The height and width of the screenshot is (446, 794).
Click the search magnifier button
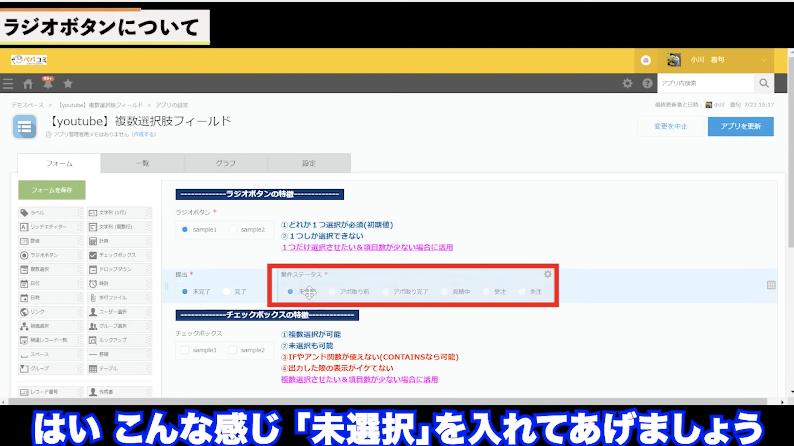[x=765, y=83]
